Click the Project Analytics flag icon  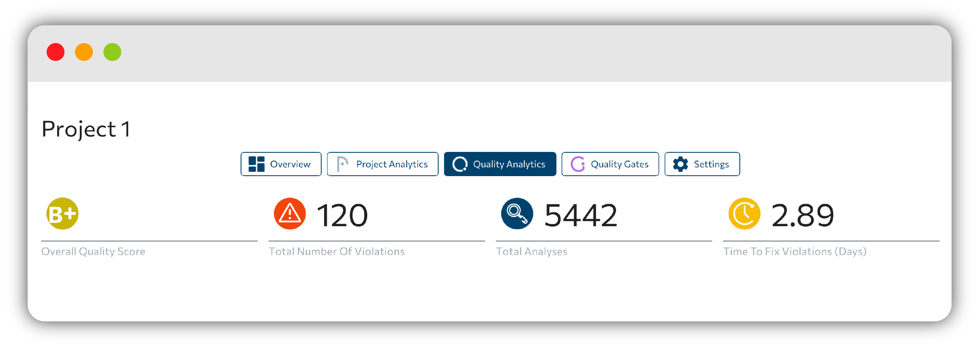click(x=343, y=164)
